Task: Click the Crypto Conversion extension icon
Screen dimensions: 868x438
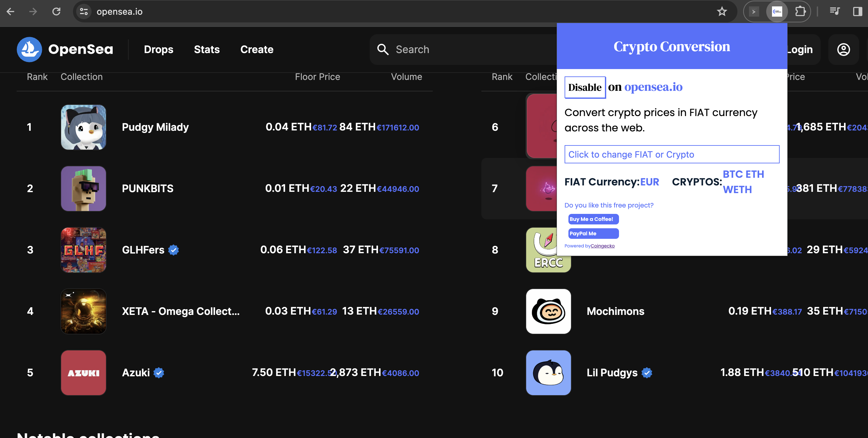Action: (x=777, y=12)
